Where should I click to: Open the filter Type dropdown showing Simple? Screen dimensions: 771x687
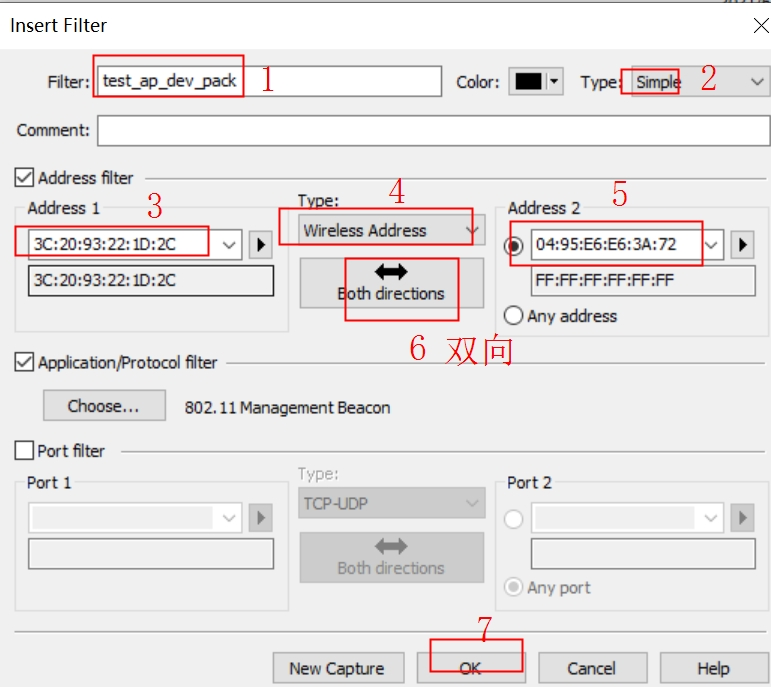click(700, 81)
